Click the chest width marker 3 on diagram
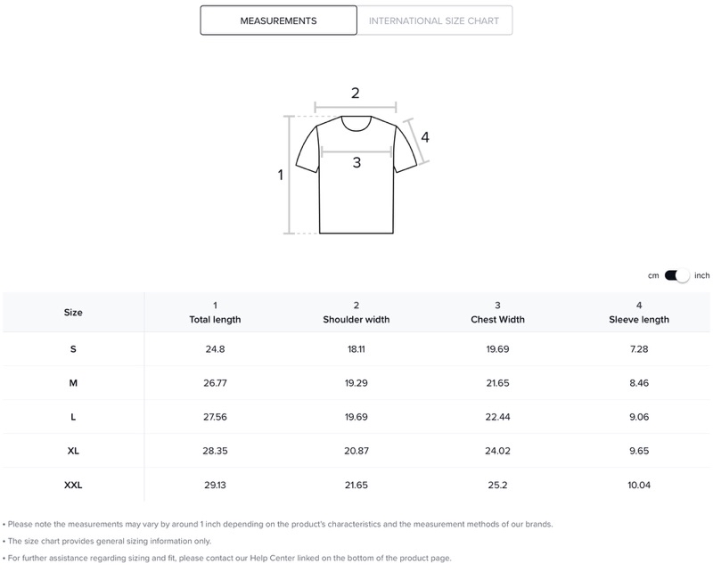 (x=356, y=163)
